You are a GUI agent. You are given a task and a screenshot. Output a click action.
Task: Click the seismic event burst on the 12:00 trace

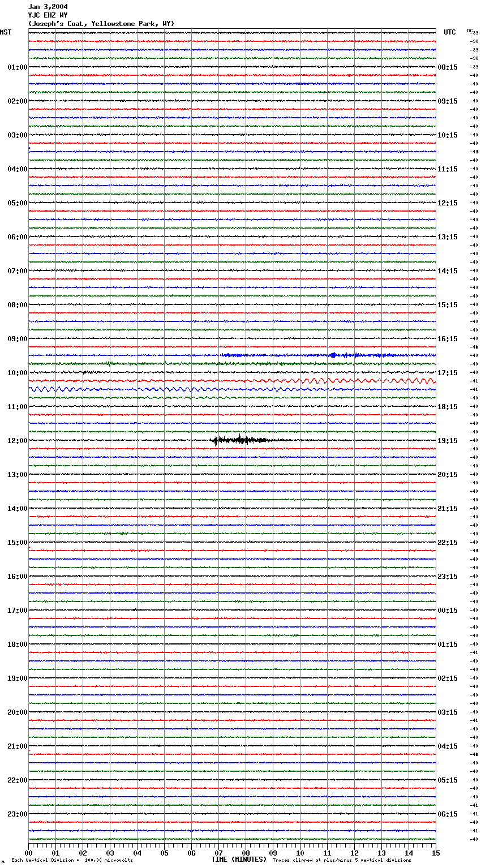243,440
